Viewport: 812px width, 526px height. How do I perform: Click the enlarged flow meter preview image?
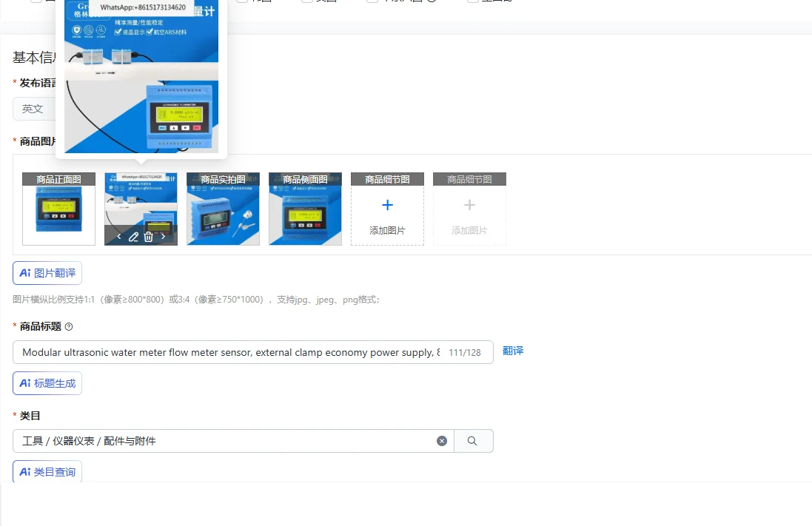pyautogui.click(x=141, y=77)
